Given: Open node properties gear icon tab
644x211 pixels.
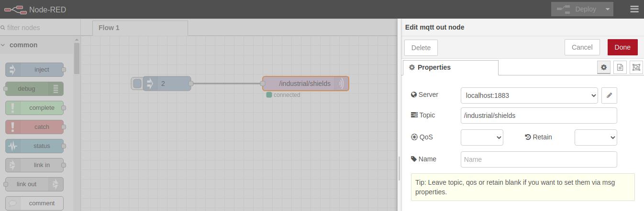Looking at the screenshot, I should click(x=604, y=67).
